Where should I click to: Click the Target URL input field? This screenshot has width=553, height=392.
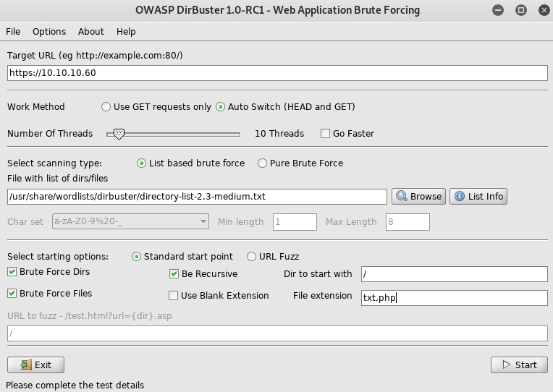[x=277, y=73]
